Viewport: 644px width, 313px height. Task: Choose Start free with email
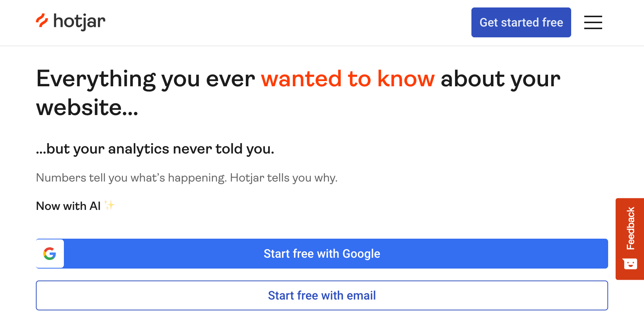pyautogui.click(x=322, y=295)
